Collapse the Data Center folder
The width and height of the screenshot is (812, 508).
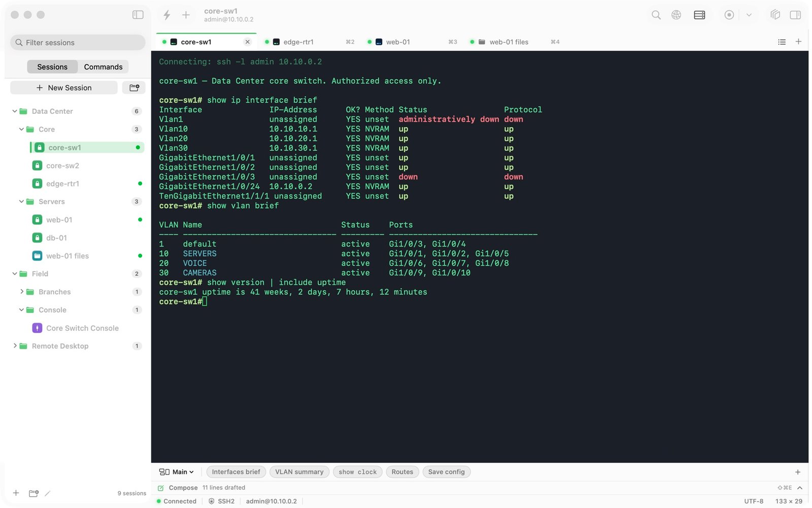tap(15, 111)
